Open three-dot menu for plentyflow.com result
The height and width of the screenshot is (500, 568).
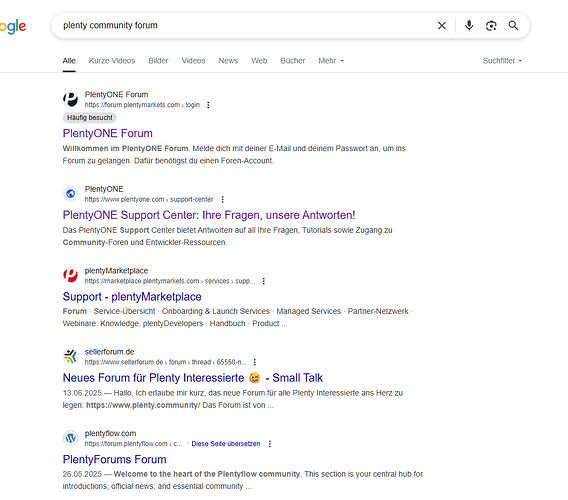[x=270, y=444]
